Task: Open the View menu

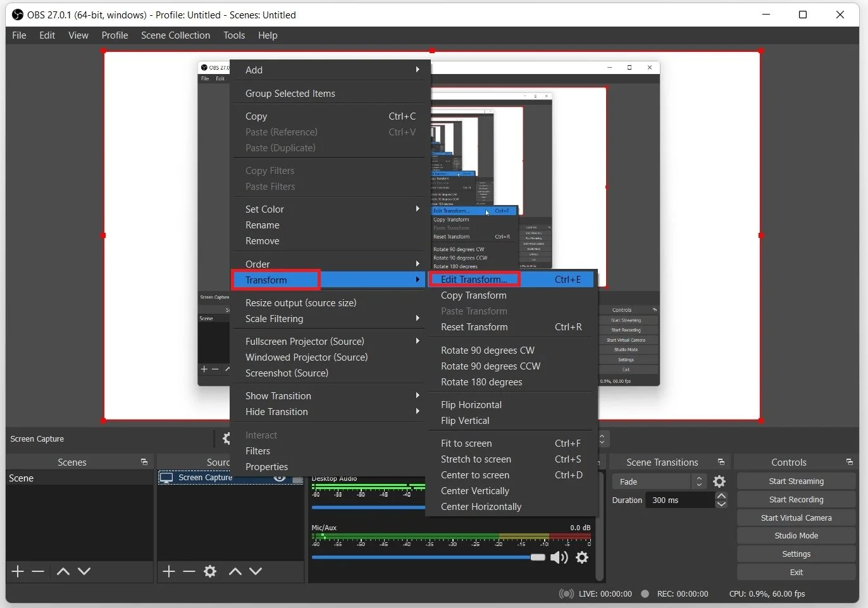Action: point(78,35)
